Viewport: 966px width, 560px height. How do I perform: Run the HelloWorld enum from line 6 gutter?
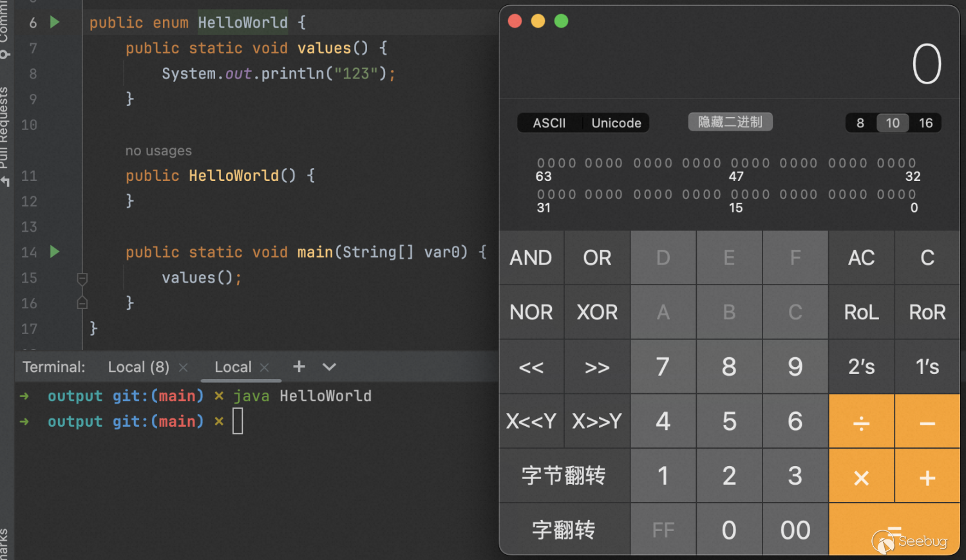[x=55, y=23]
